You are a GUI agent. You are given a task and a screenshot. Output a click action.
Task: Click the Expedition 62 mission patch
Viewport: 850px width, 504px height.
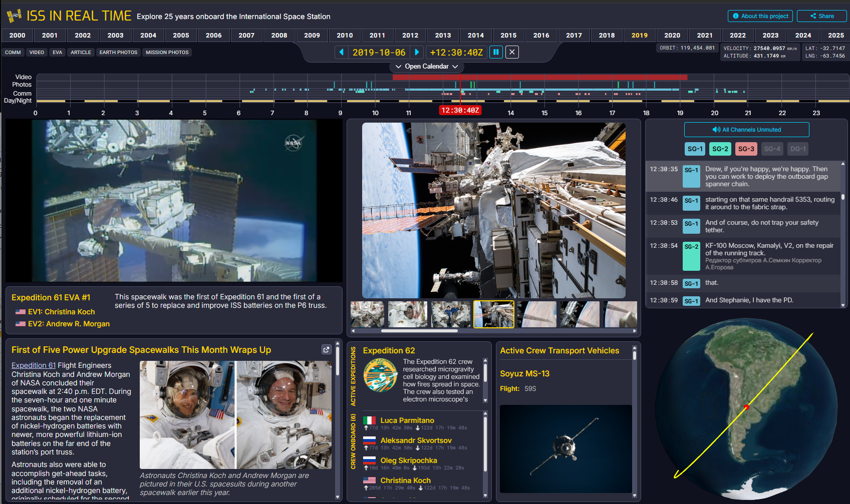[381, 375]
